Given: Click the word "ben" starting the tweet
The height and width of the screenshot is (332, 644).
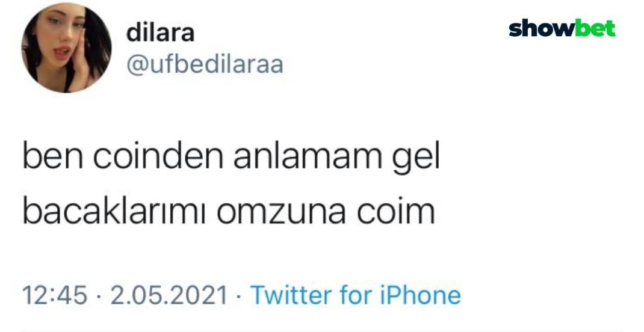Looking at the screenshot, I should pos(52,157).
